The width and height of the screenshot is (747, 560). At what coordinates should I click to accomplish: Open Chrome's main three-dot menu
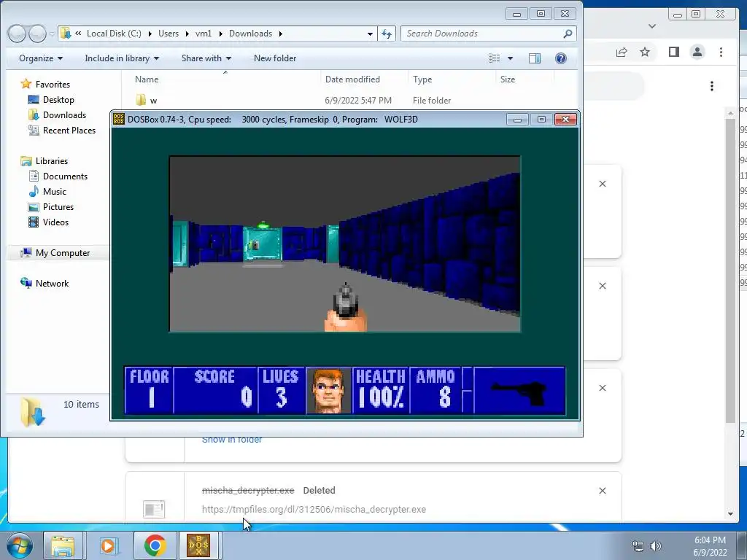pos(721,52)
